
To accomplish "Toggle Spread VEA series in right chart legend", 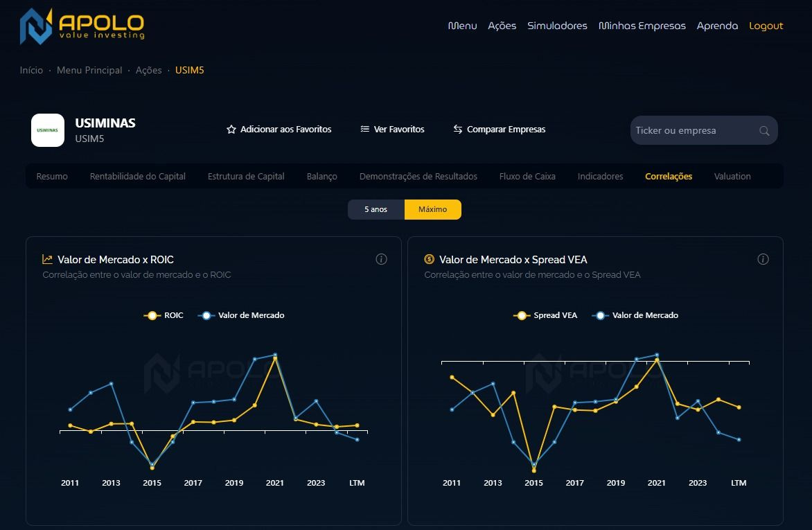I will [545, 315].
